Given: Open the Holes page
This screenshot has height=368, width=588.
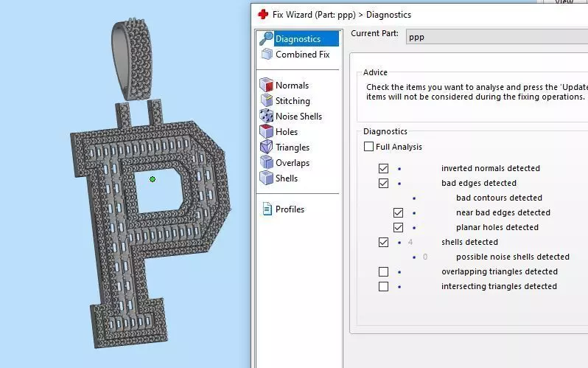Looking at the screenshot, I should coord(287,132).
